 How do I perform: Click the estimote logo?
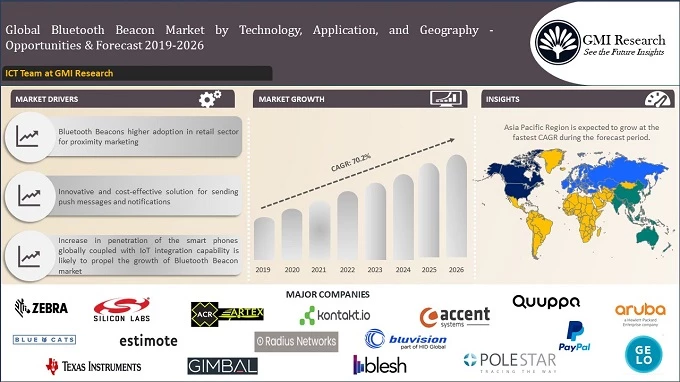[148, 341]
